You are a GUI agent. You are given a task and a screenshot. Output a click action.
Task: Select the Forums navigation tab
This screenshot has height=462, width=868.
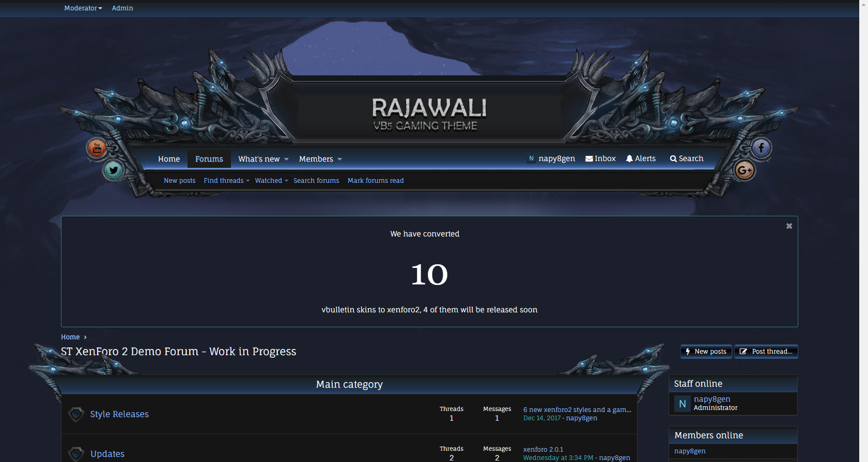click(x=209, y=159)
